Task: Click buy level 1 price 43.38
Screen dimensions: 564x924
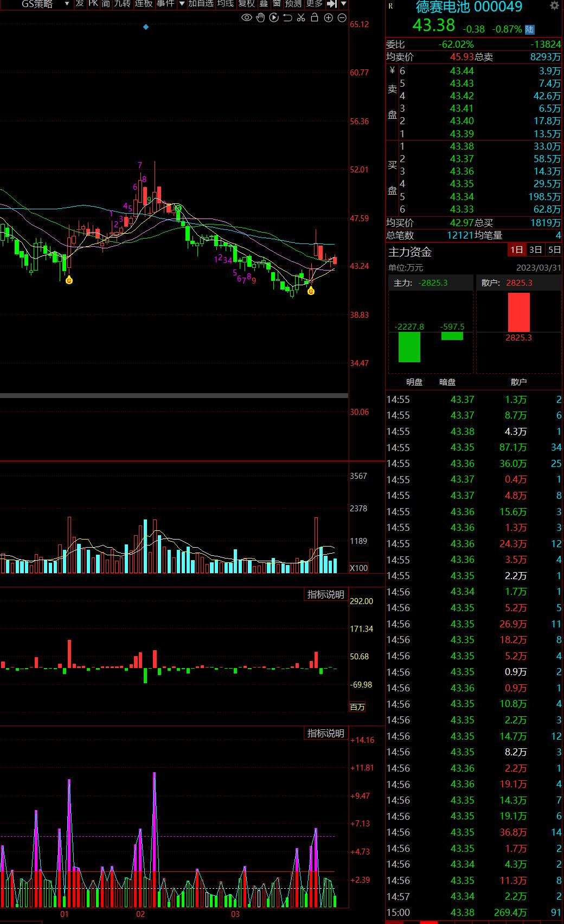Action: 462,146
